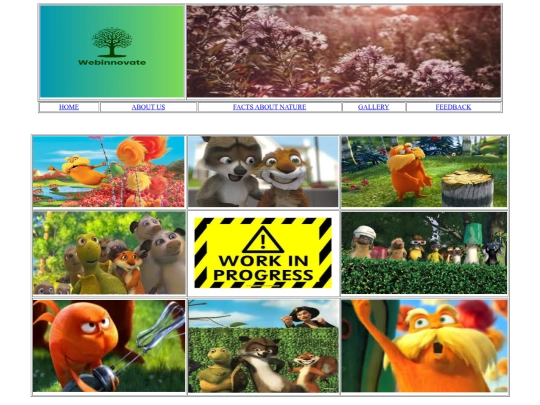The image size is (540, 405).
Task: Visit the GALLERY page link
Action: (x=374, y=107)
